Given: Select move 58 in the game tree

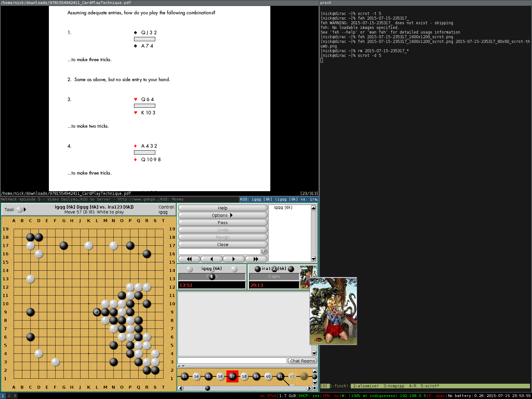Looking at the screenshot, I should [244, 376].
